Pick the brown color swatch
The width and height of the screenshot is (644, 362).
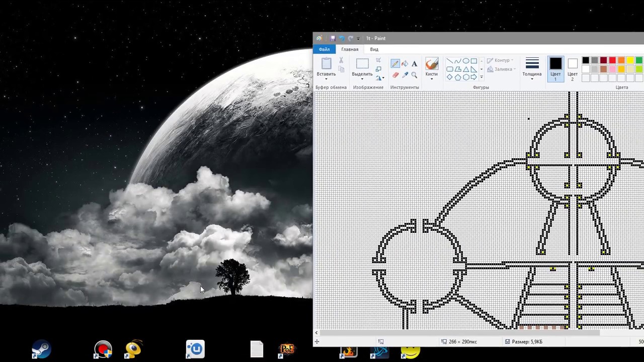[x=603, y=69]
